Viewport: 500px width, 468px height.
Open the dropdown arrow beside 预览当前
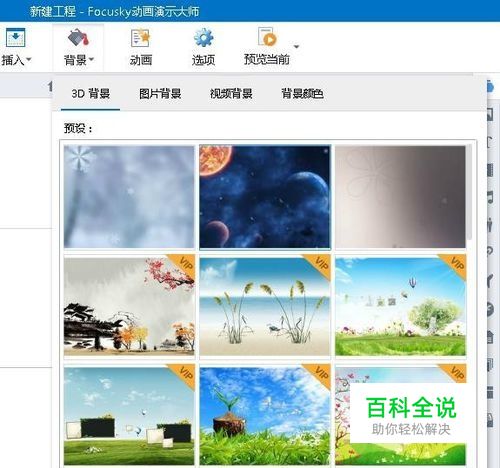296,46
